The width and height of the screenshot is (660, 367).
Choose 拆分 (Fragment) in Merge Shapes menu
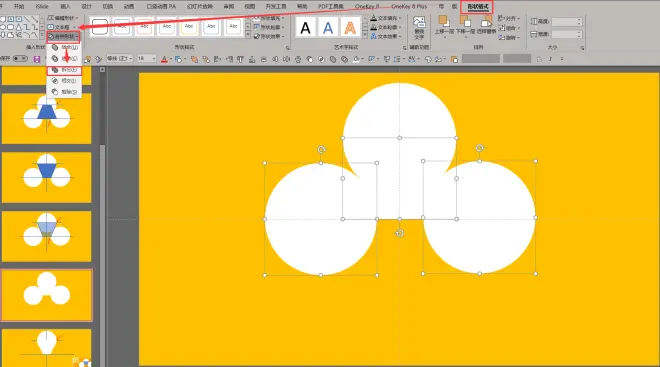64,70
